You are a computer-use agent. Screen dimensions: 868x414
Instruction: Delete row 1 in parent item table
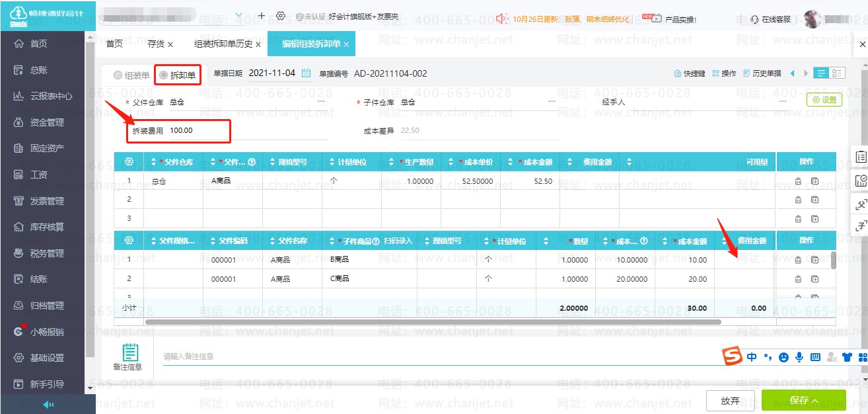[x=798, y=181]
